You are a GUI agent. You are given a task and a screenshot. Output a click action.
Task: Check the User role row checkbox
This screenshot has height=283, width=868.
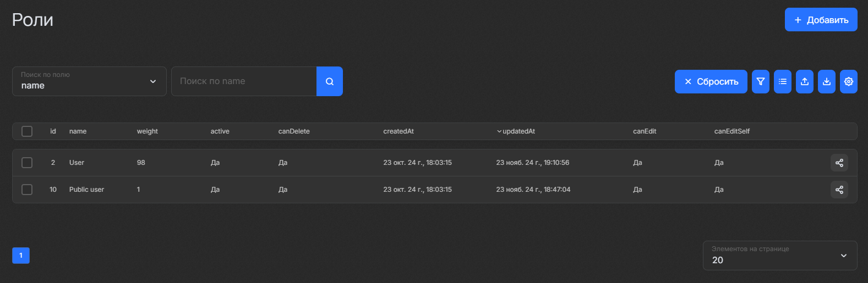(x=27, y=163)
